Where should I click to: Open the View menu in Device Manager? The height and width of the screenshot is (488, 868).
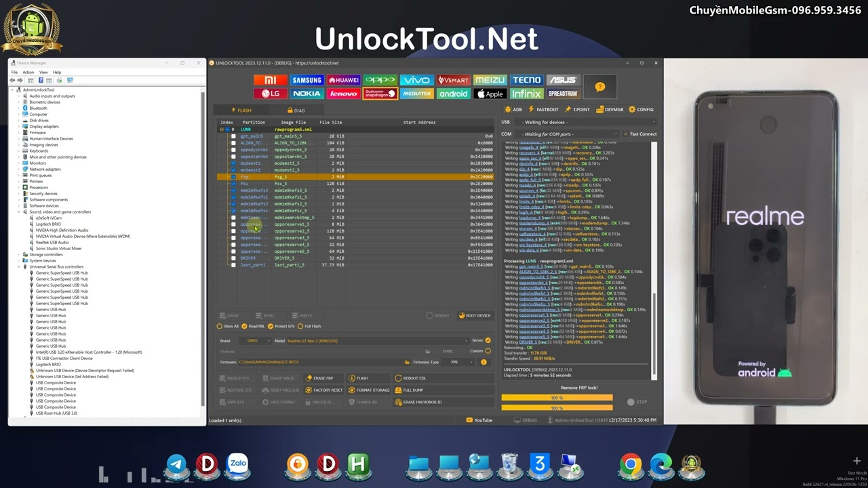(43, 72)
